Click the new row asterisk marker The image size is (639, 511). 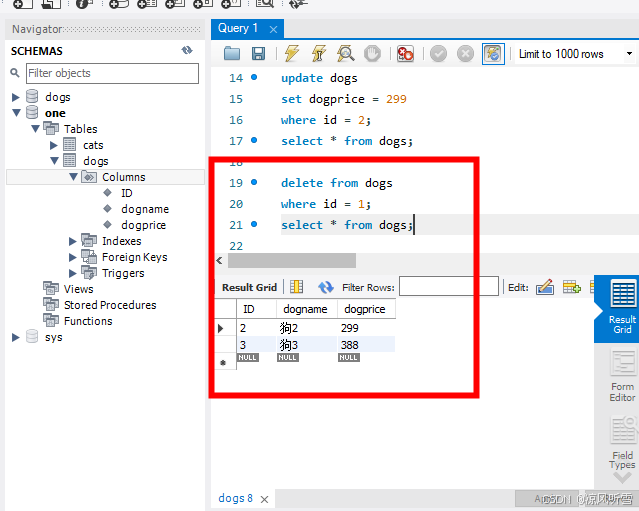click(223, 363)
